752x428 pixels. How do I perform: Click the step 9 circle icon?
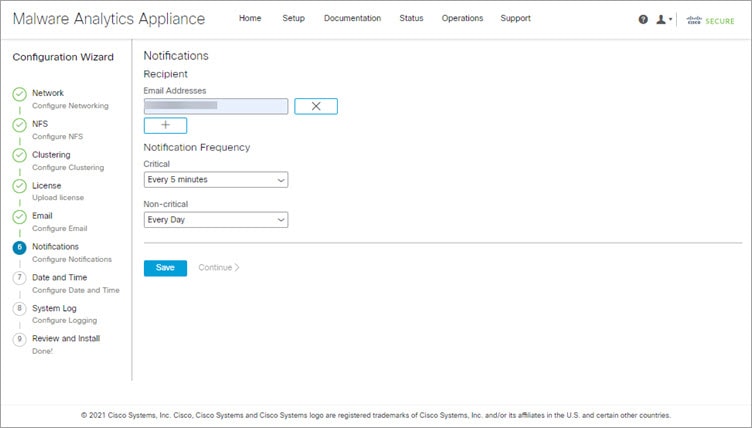coord(20,339)
